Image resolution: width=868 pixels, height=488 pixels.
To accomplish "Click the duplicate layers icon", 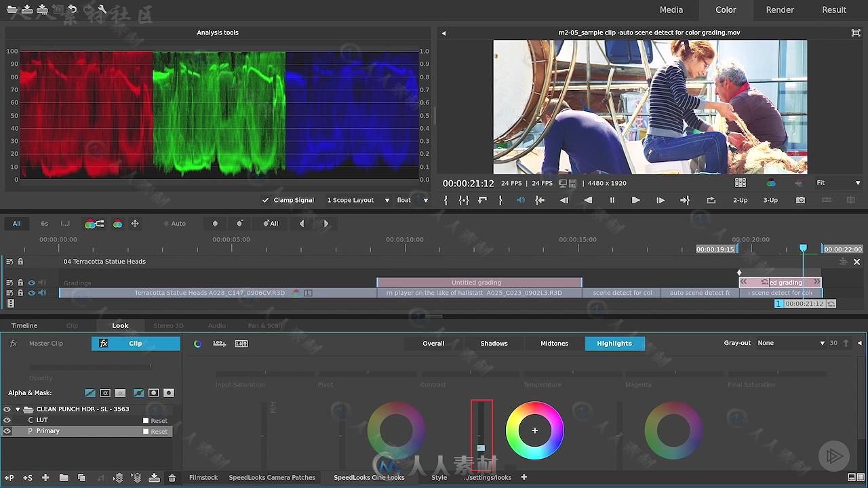I will pos(82,478).
